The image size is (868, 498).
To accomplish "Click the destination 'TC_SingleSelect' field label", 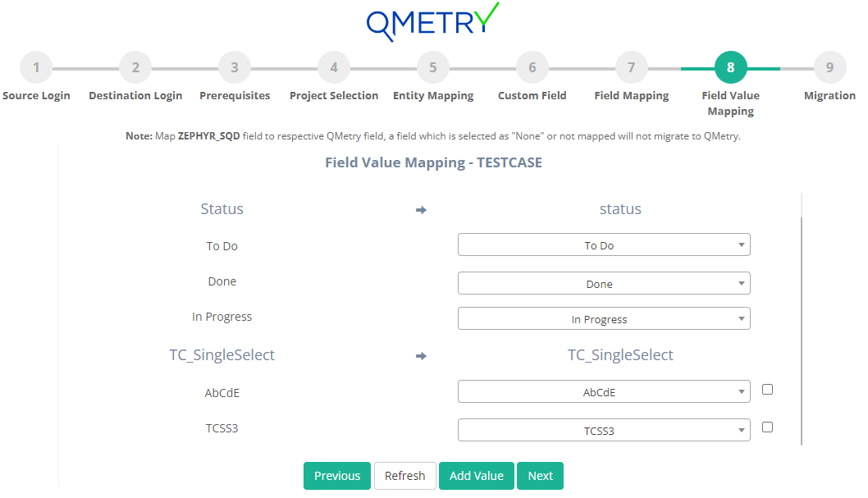I will (x=620, y=355).
